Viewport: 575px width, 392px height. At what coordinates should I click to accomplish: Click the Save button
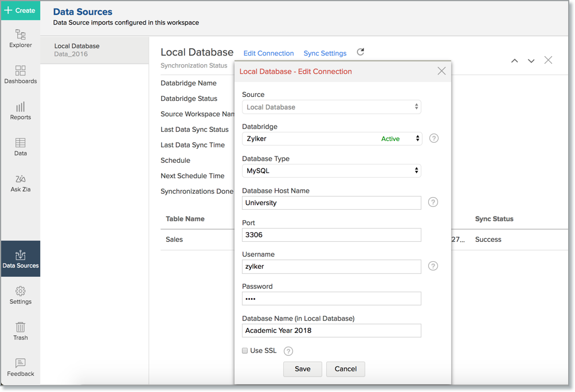pos(302,369)
